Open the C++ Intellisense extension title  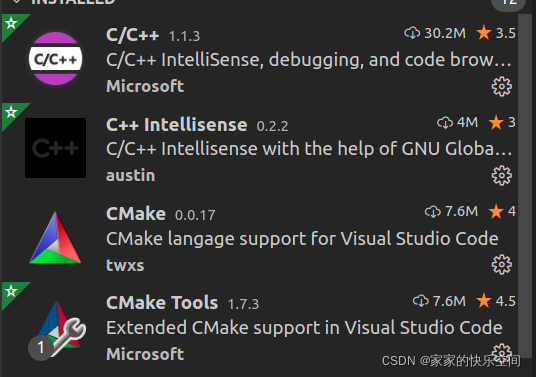[x=177, y=124]
